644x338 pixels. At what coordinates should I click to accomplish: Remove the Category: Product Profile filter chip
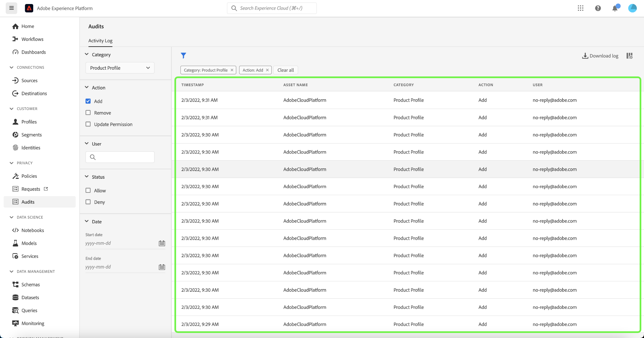232,70
